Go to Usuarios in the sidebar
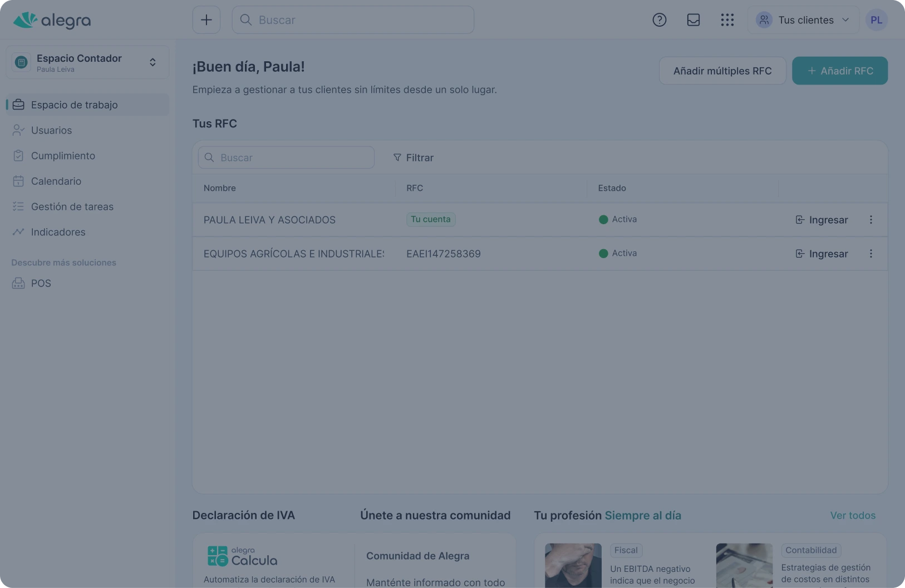905x588 pixels. (x=51, y=130)
